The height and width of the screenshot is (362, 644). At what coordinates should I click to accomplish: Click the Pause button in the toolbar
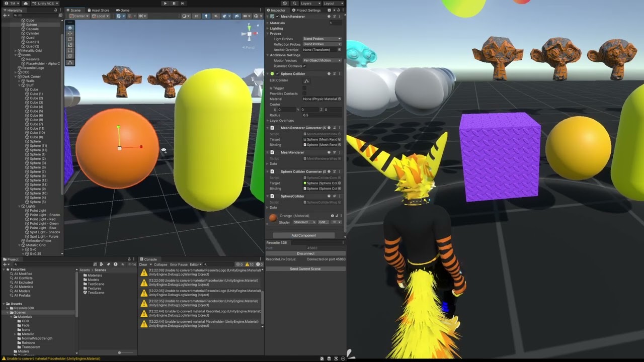pyautogui.click(x=174, y=4)
